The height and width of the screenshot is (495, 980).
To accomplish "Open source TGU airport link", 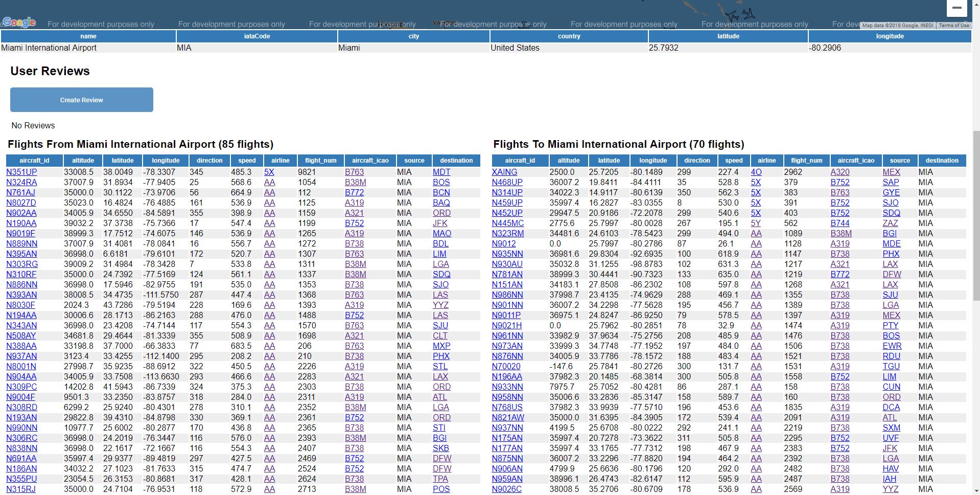I will (x=891, y=367).
